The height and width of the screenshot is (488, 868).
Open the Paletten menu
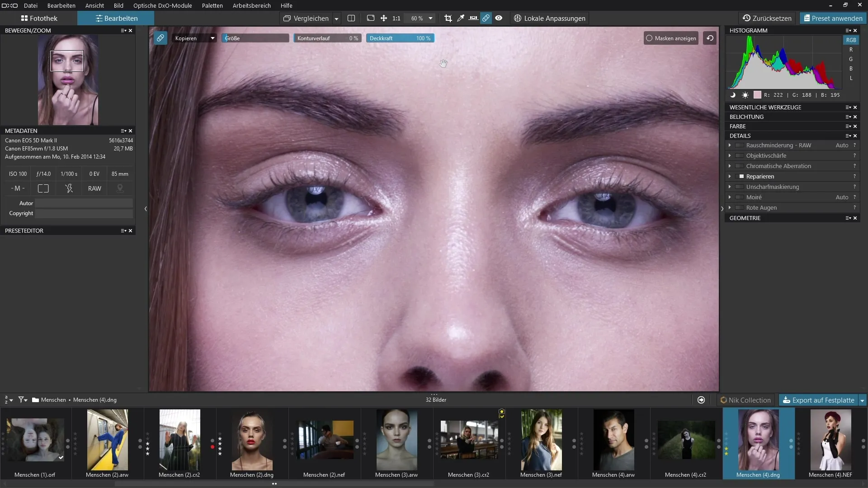coord(212,5)
